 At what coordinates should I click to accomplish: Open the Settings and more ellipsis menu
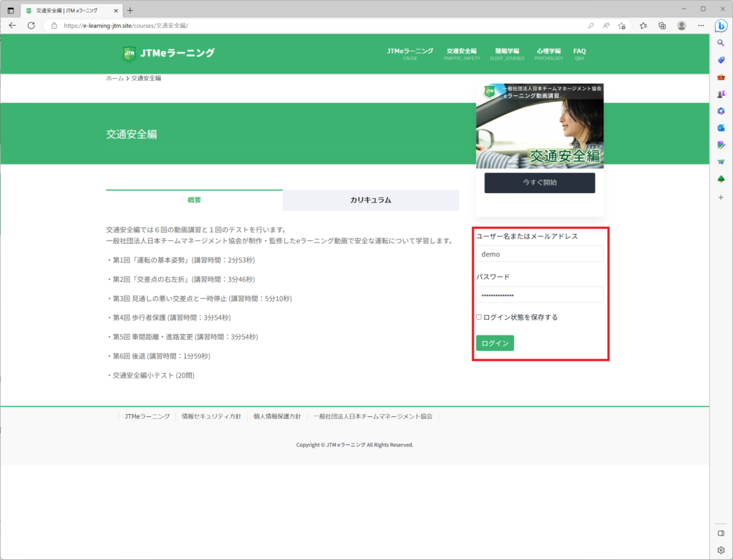pos(700,25)
